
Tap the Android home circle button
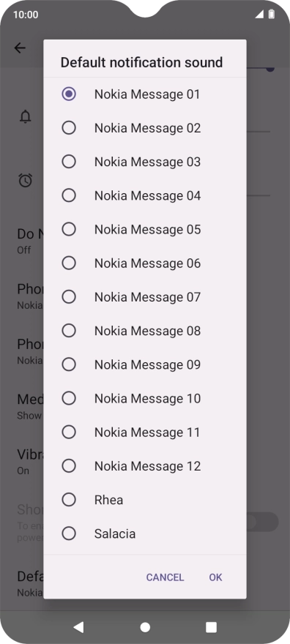tap(145, 626)
